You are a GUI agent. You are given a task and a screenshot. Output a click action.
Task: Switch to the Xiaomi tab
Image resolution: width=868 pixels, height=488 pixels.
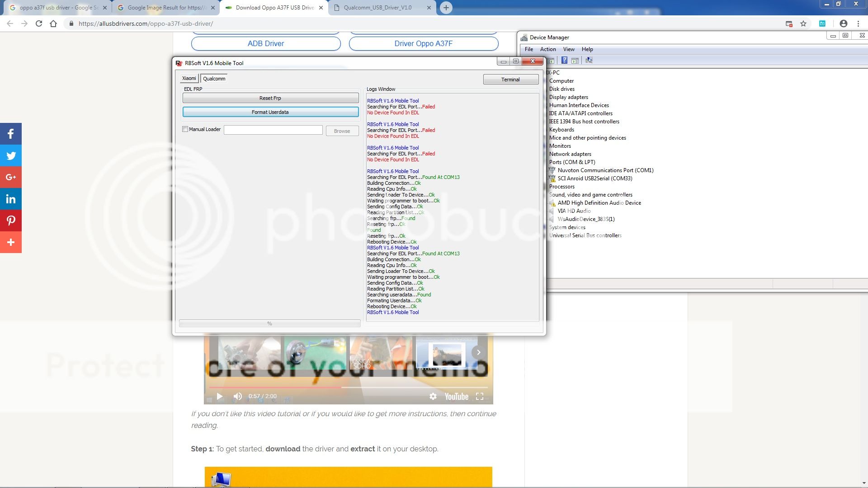pos(189,79)
